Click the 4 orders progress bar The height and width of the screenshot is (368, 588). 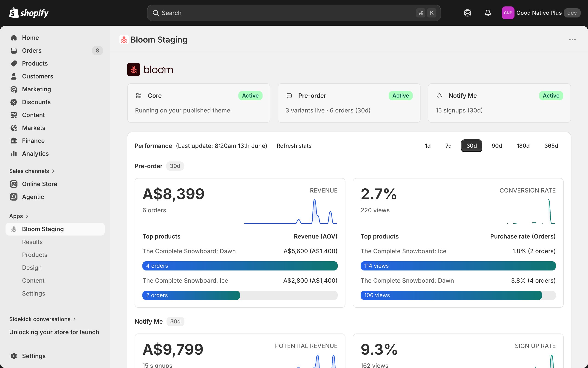tap(240, 266)
